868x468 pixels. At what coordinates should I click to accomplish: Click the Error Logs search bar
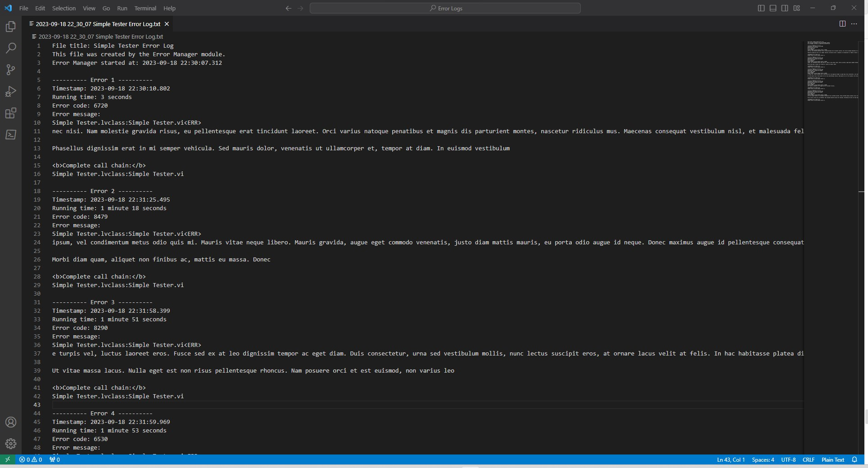pyautogui.click(x=445, y=8)
